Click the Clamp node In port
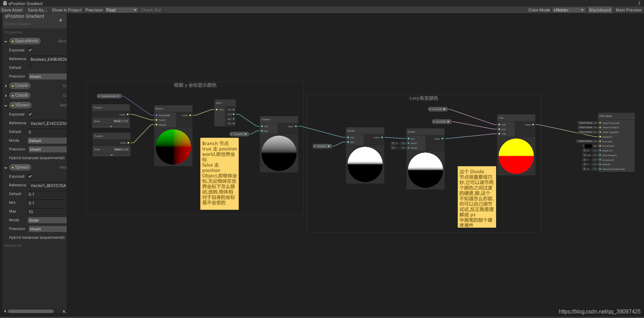This screenshot has width=644, height=318. click(409, 139)
